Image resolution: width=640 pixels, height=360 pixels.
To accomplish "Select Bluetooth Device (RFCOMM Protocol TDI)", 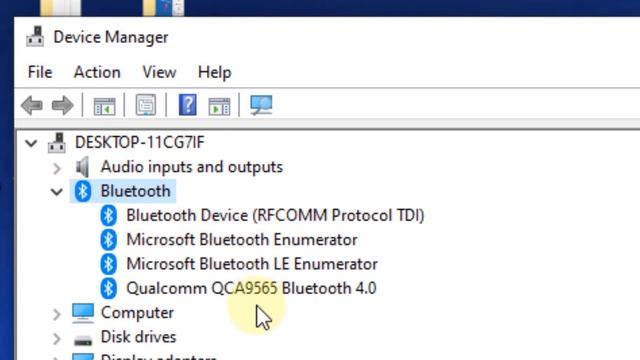I will tap(276, 216).
